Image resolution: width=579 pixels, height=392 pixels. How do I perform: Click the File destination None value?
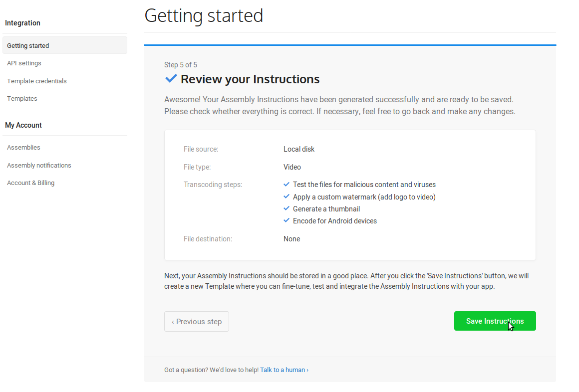tap(291, 239)
